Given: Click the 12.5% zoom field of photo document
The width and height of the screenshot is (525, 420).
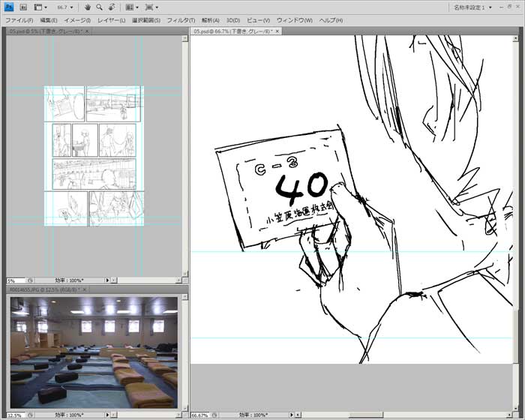Looking at the screenshot, I should coord(15,415).
